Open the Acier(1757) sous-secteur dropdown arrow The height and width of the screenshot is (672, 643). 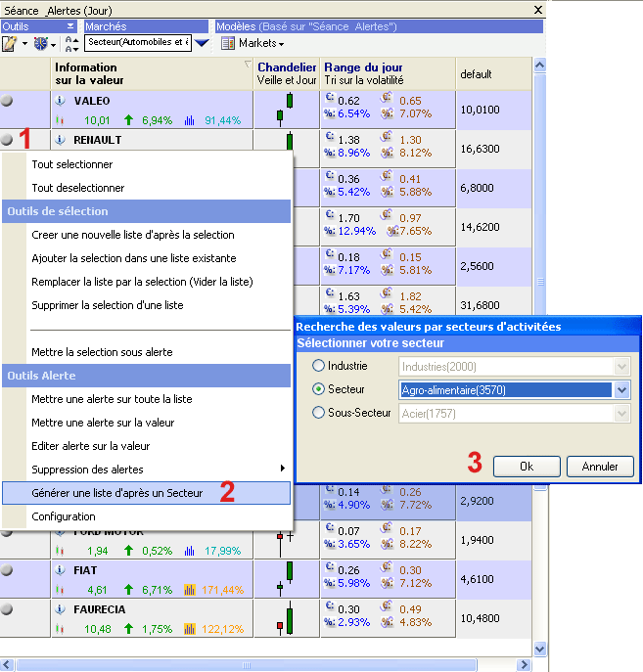point(622,414)
